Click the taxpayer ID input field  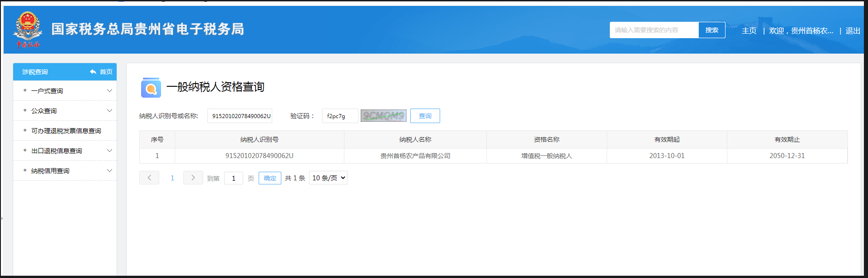pos(240,116)
